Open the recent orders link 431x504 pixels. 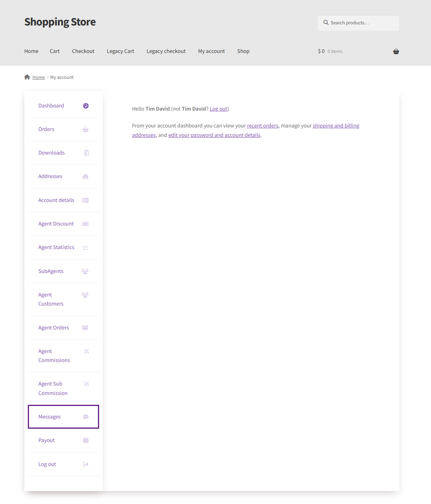pos(263,126)
